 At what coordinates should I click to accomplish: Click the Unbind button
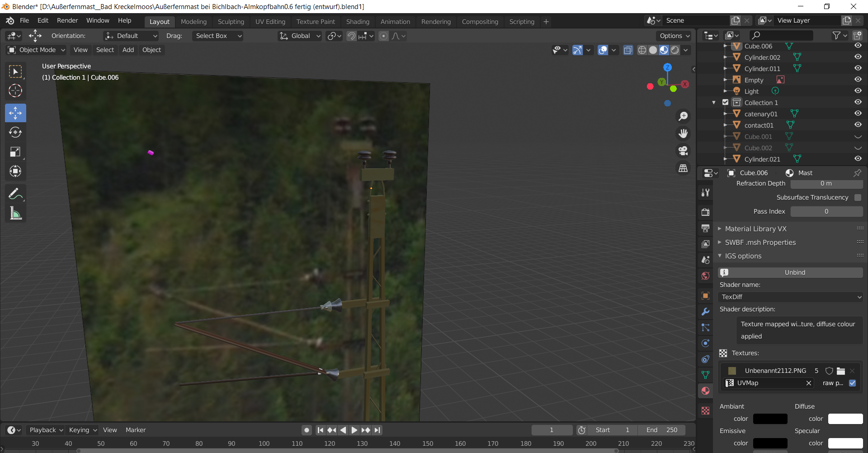point(794,272)
